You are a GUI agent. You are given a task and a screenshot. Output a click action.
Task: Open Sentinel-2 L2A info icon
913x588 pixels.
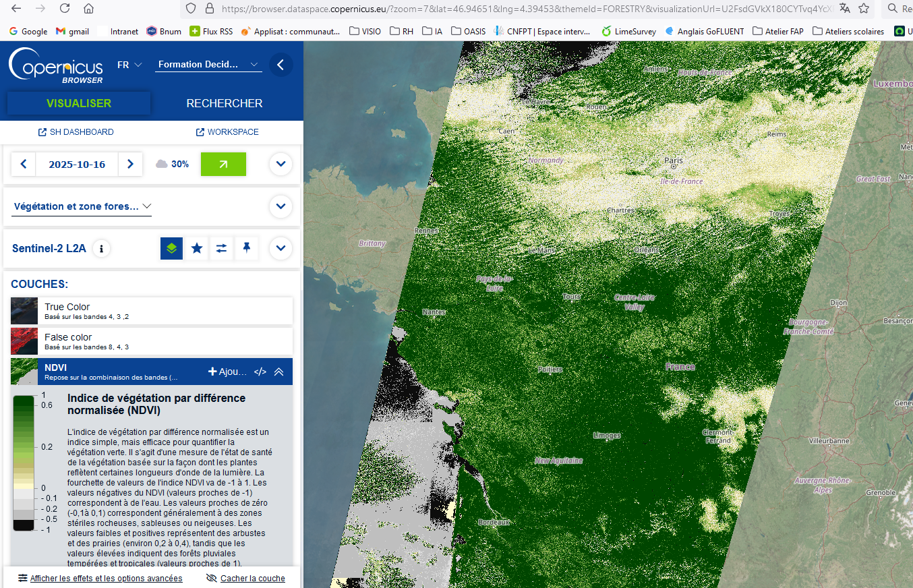click(x=102, y=248)
